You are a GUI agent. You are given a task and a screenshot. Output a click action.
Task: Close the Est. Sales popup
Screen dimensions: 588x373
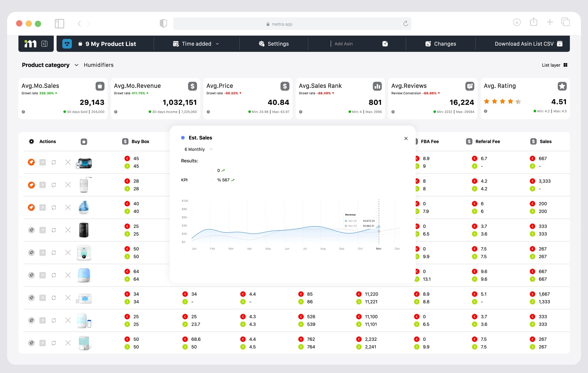[x=406, y=139]
